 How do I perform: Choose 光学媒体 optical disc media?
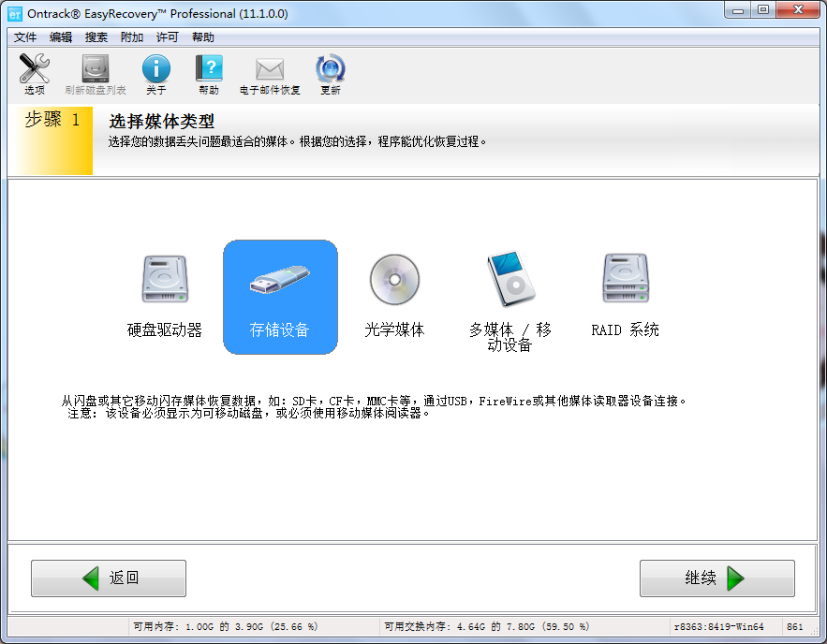coord(394,296)
